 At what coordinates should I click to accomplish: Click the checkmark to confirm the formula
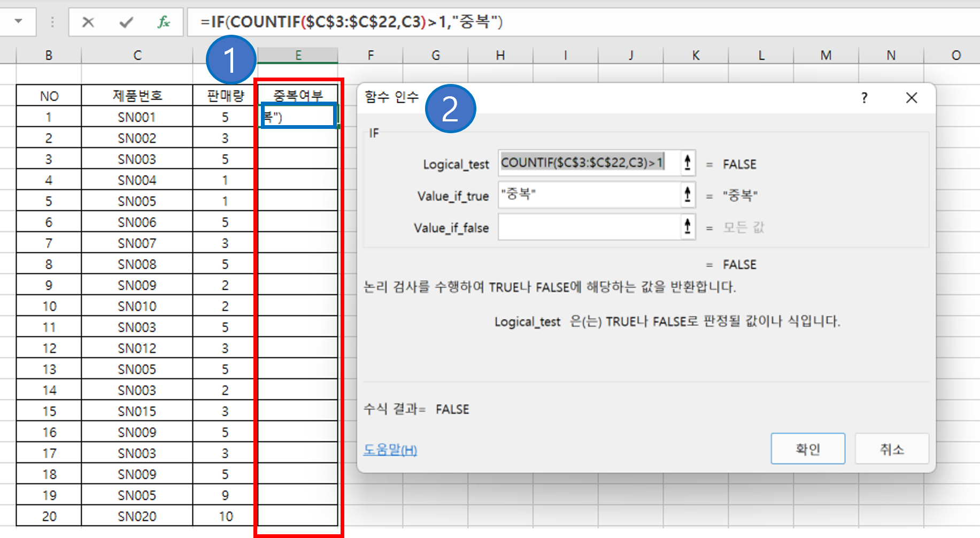point(125,22)
